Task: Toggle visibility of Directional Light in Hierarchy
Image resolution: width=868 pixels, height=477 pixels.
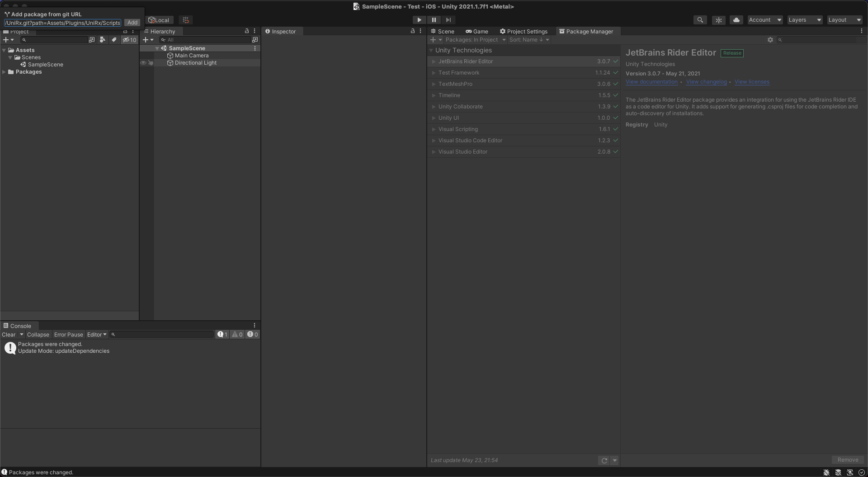Action: point(143,63)
